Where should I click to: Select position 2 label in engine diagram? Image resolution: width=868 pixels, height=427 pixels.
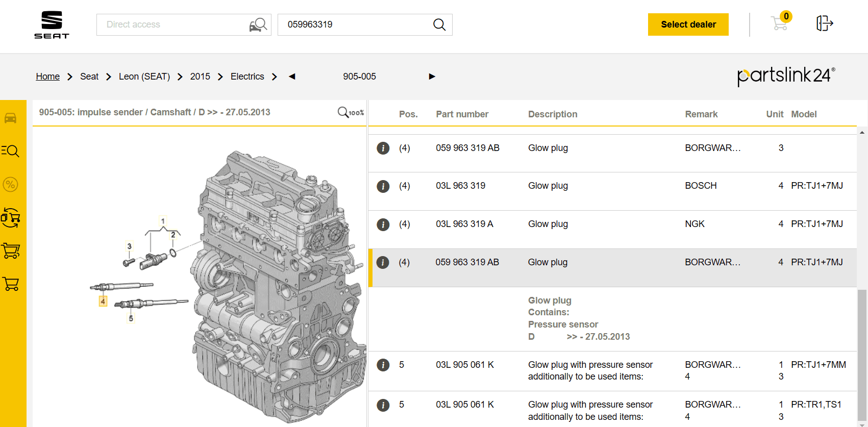click(173, 235)
